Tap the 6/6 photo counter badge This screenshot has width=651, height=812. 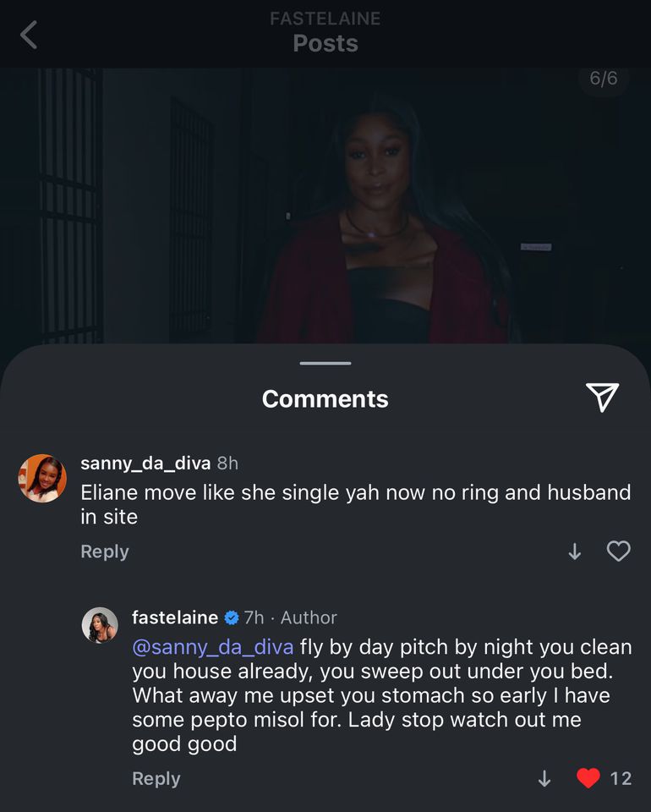[x=603, y=80]
